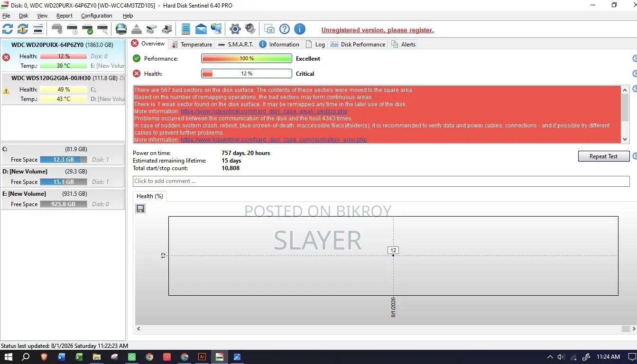
Task: Click the blue envelope email icon
Action: [x=201, y=29]
